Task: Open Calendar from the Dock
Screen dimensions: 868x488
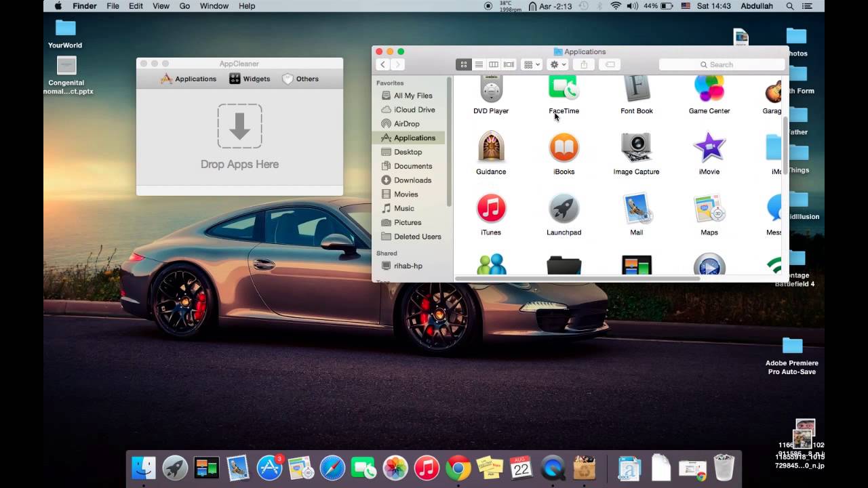Action: [x=521, y=468]
